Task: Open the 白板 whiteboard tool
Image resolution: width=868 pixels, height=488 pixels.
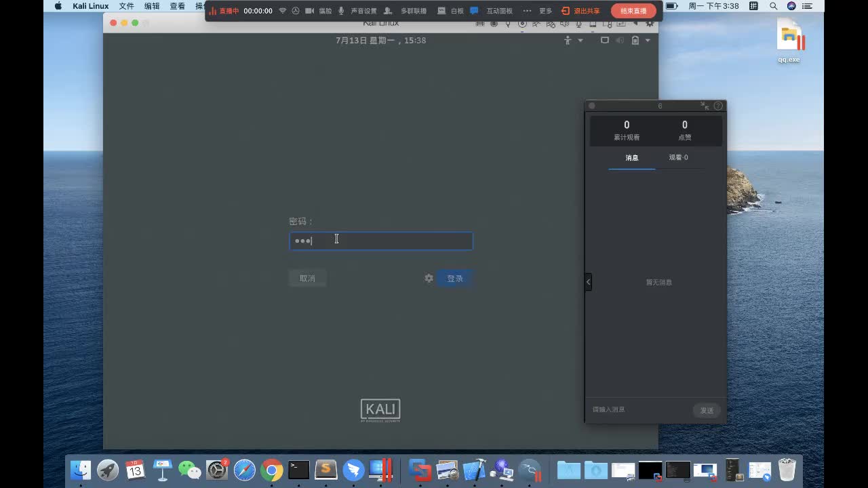Action: click(451, 11)
